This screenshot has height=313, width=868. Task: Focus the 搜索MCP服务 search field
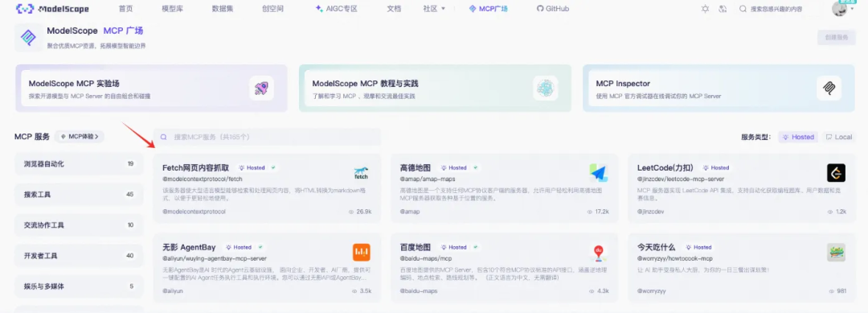[268, 137]
